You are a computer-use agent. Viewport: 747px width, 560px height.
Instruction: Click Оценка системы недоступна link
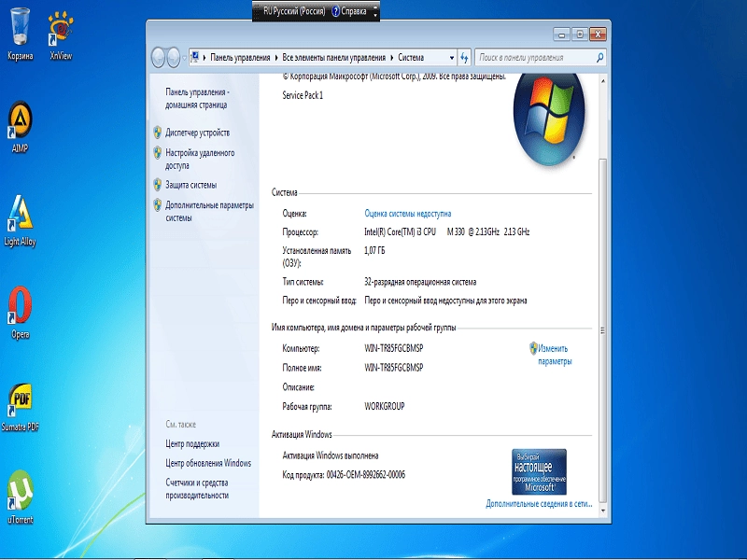[408, 214]
